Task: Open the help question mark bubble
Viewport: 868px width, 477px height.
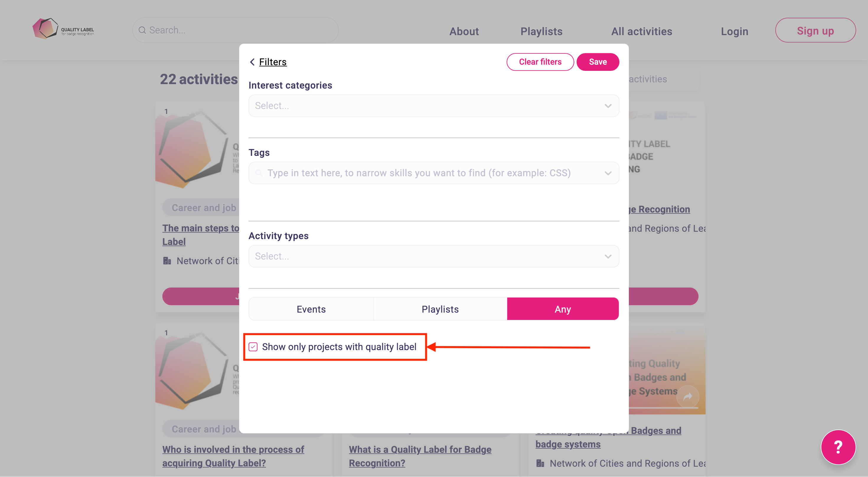Action: click(x=838, y=447)
